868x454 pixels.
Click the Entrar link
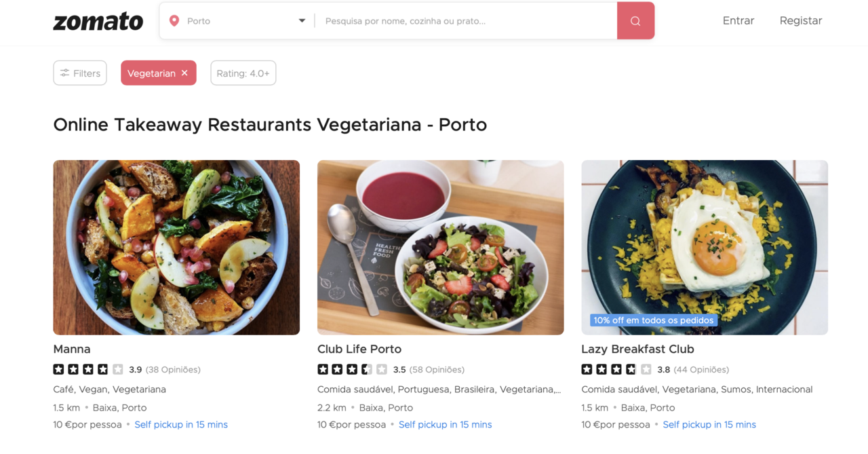738,20
